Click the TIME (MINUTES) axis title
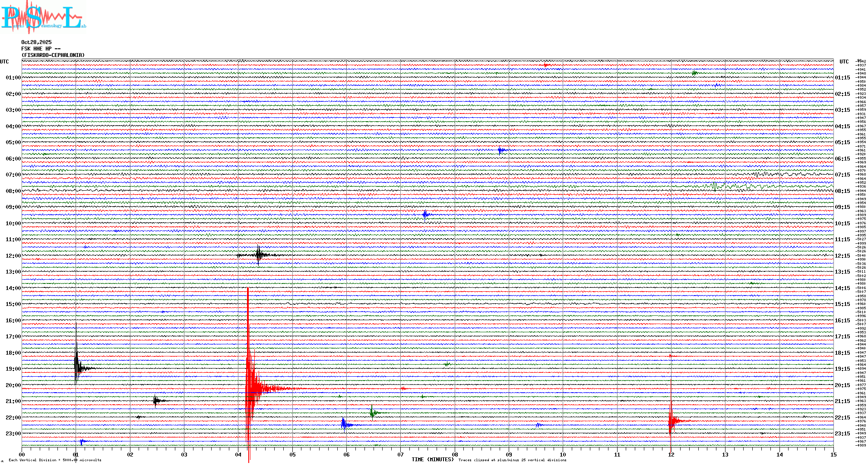Screen dimensions: 868x466 point(432,460)
